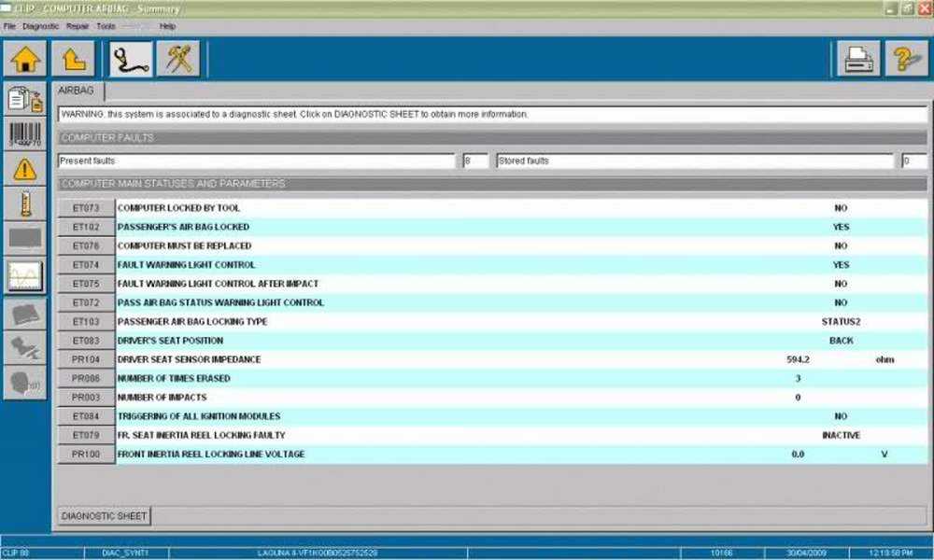Open the File menu
The height and width of the screenshot is (560, 934).
[x=9, y=26]
